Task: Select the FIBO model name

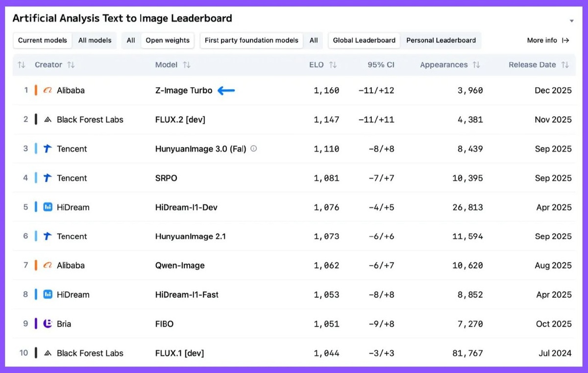Action: tap(164, 323)
